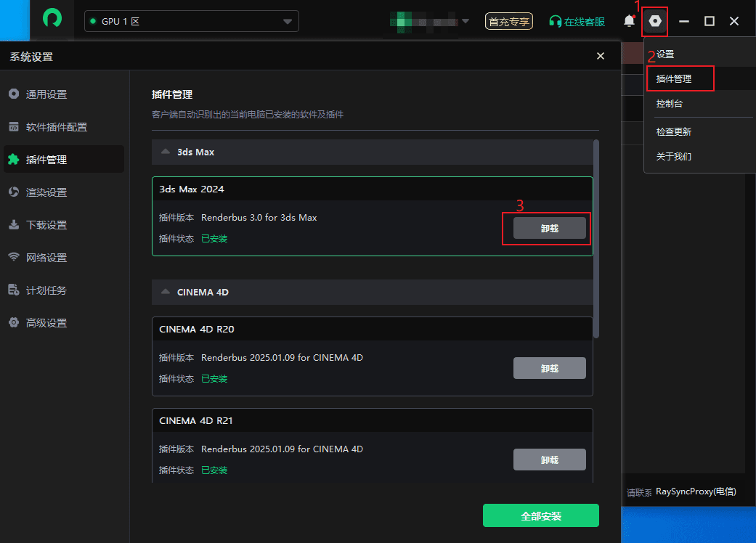Image resolution: width=756 pixels, height=543 pixels.
Task: Open the hexagon settings gear menu
Action: [x=655, y=21]
